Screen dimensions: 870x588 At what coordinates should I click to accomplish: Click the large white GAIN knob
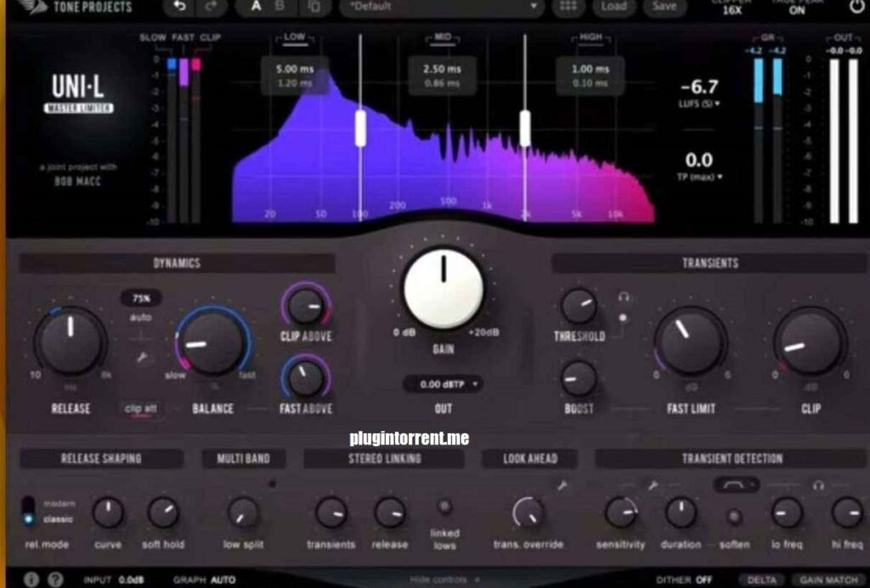pos(443,288)
